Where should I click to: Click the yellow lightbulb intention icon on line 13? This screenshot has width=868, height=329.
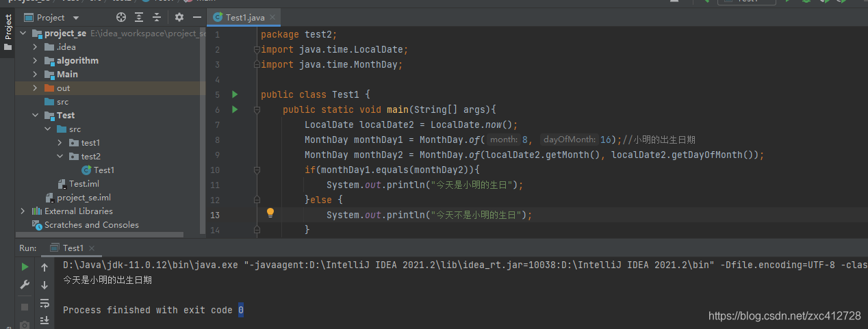click(x=270, y=213)
